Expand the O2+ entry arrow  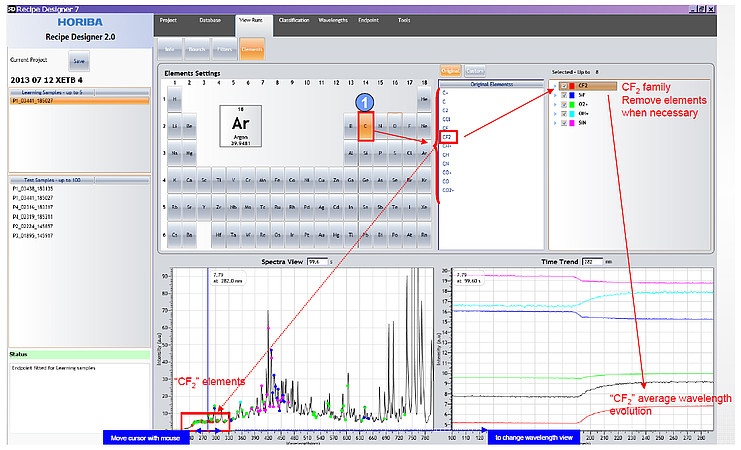coord(556,105)
